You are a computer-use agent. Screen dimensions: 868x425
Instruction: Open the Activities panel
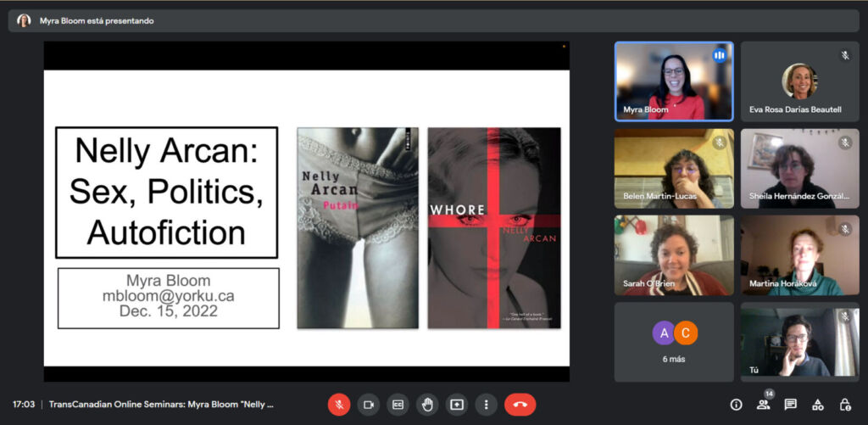(x=817, y=405)
